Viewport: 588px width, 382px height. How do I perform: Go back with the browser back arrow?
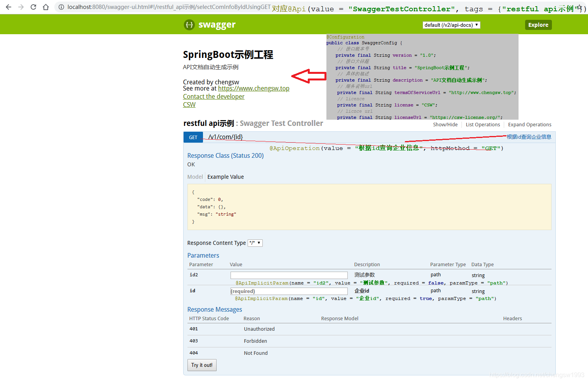point(9,7)
